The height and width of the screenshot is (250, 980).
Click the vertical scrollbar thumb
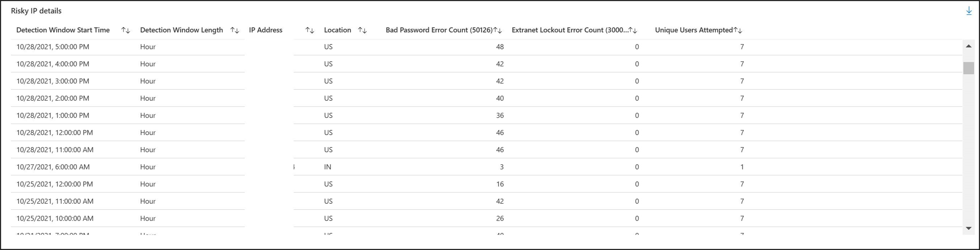pos(968,68)
